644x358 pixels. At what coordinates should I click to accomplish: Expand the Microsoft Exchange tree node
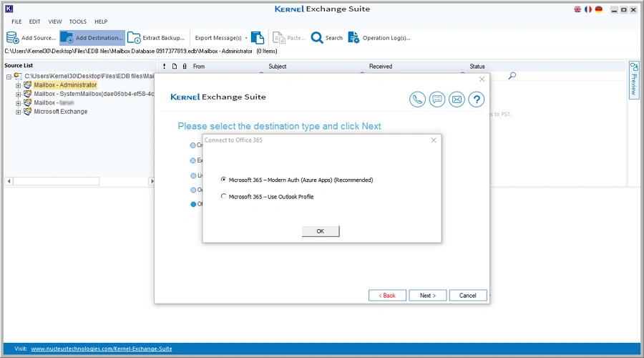[x=18, y=112]
